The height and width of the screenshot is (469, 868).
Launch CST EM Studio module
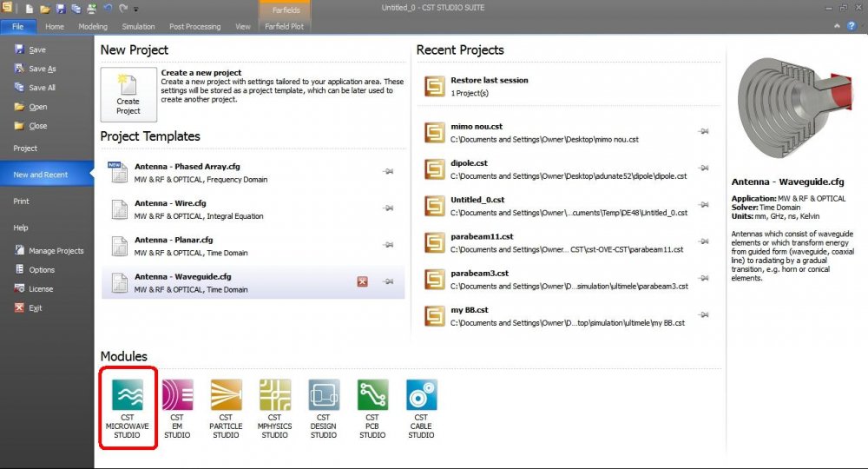[177, 409]
